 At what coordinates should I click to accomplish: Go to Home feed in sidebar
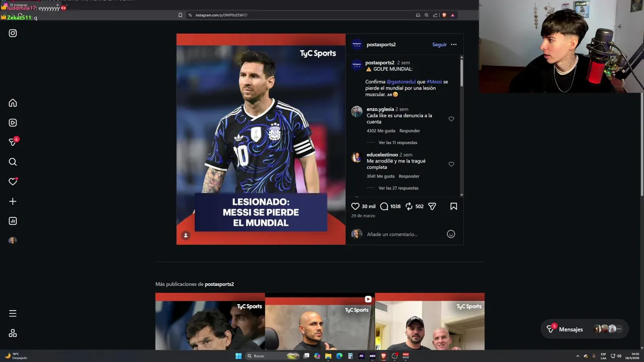click(13, 103)
